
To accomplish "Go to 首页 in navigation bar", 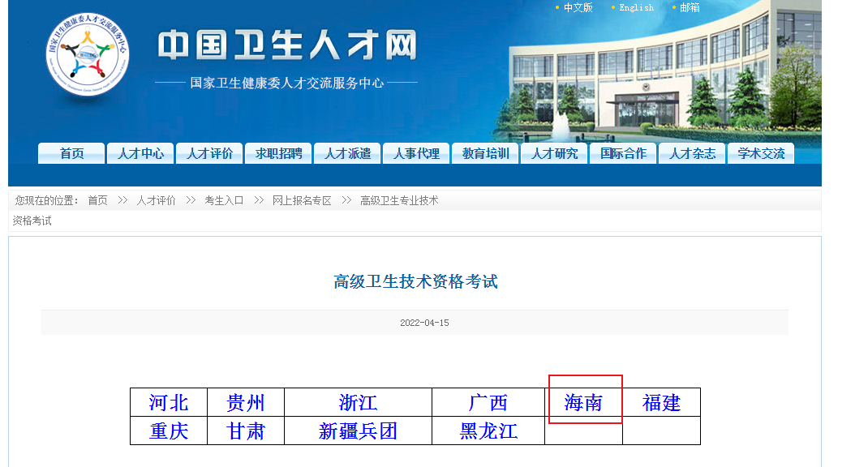I will (x=71, y=153).
